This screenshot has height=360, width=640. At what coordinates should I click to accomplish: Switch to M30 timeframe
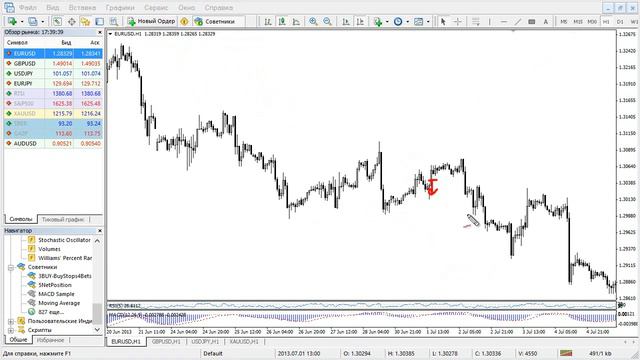coord(592,22)
